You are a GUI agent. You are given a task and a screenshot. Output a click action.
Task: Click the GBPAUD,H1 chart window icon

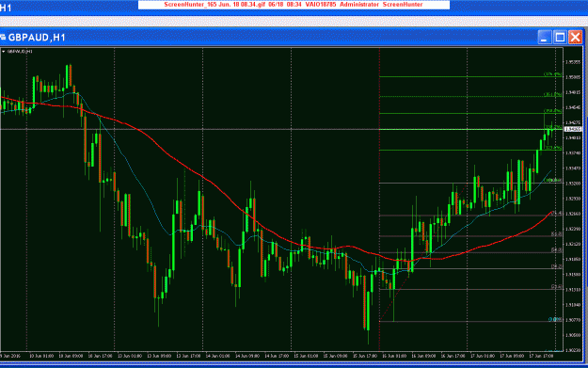(3, 37)
